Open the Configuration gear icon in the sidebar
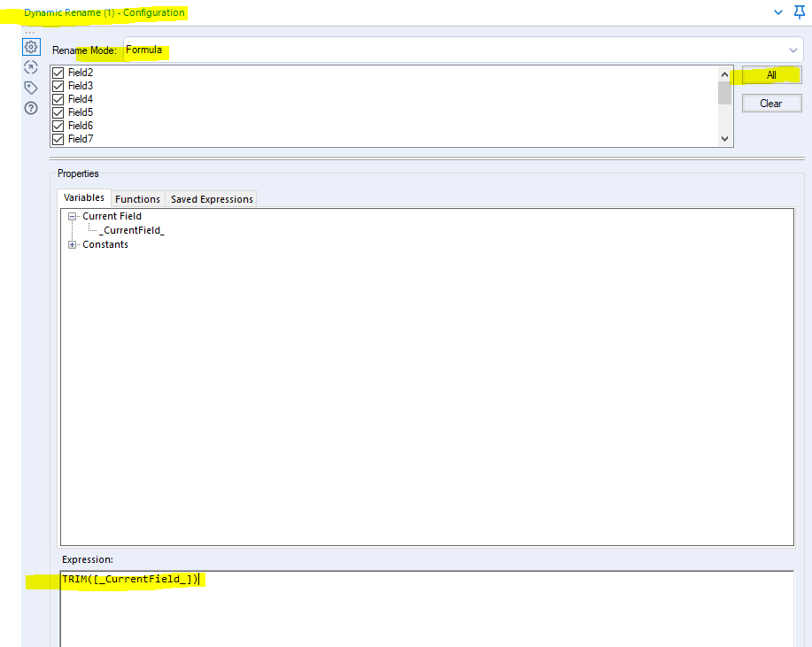The height and width of the screenshot is (647, 812). [31, 47]
